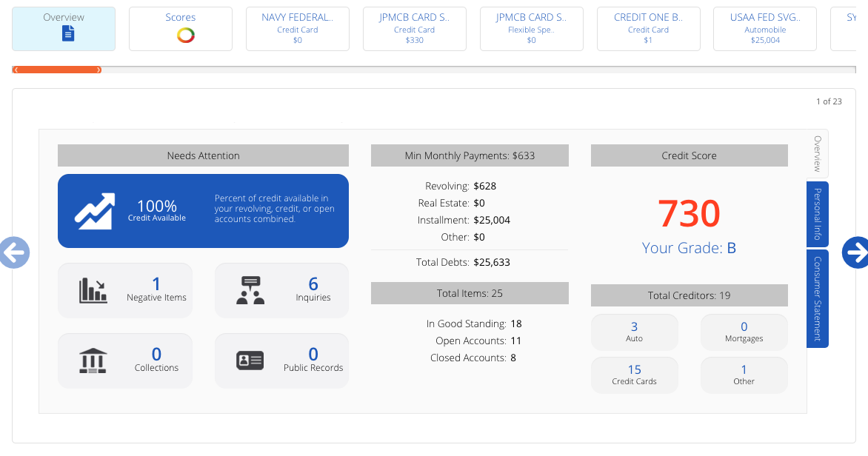Click right arrow on orange scrollbar thumb
Image resolution: width=868 pixels, height=456 pixels.
(99, 70)
